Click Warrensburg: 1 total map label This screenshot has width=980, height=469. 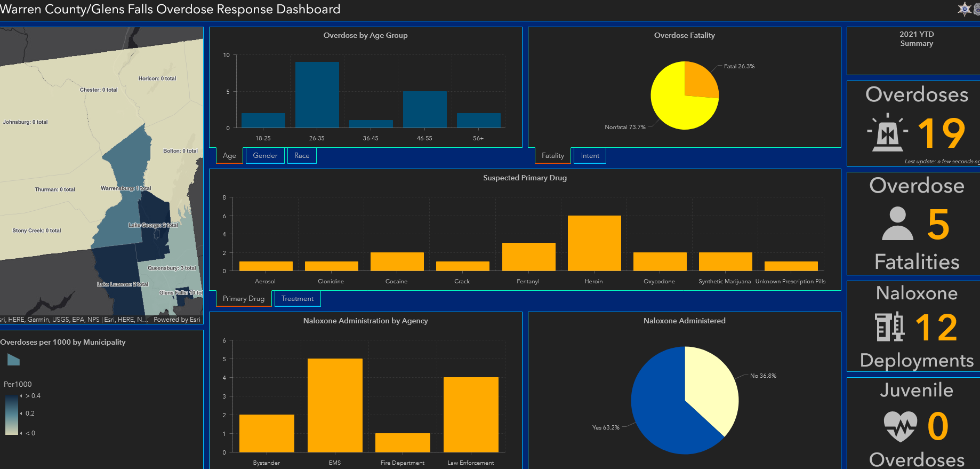click(x=126, y=188)
